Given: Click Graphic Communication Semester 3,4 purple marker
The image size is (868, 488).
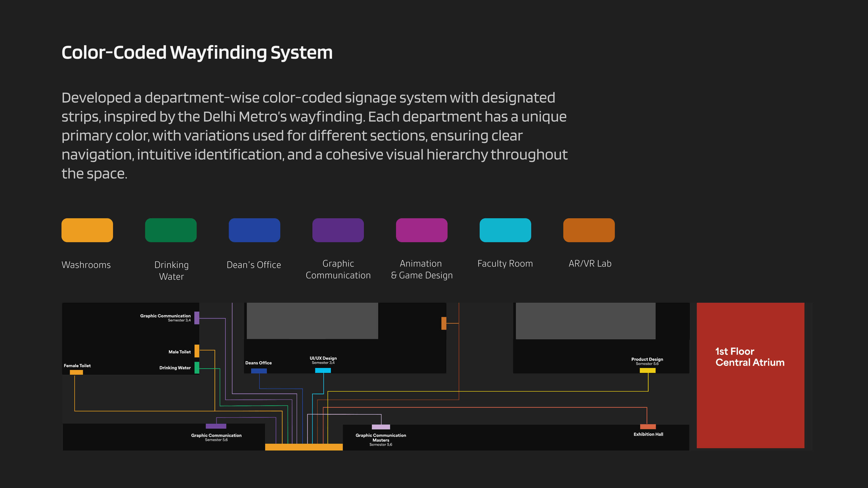Looking at the screenshot, I should point(197,318).
